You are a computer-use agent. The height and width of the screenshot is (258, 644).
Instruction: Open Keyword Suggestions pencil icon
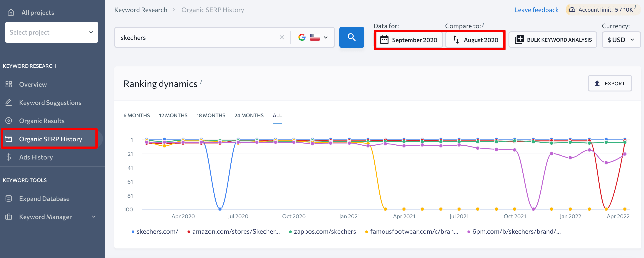coord(9,103)
